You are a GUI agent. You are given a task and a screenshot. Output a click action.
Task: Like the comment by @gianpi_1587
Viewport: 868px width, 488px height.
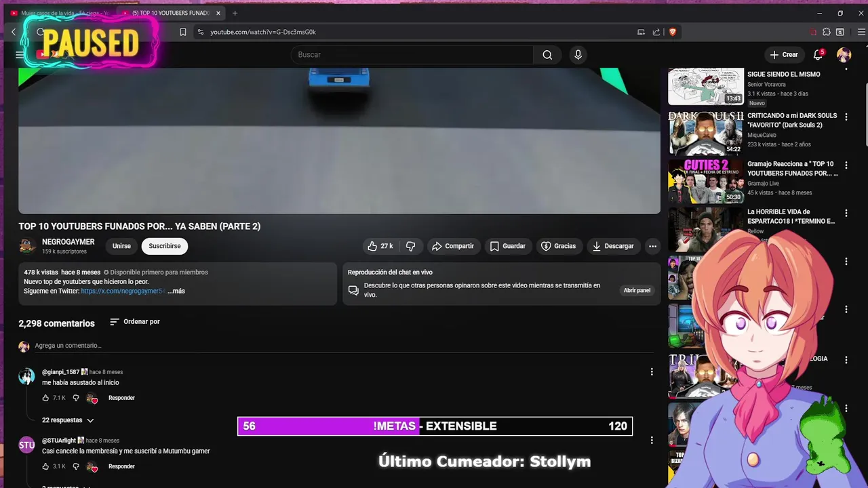click(x=45, y=398)
